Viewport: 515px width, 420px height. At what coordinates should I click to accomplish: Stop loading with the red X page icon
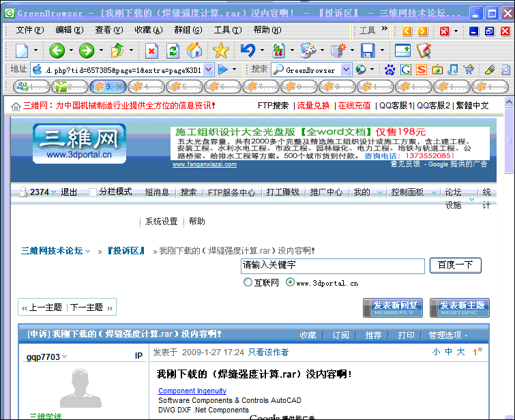pos(151,50)
